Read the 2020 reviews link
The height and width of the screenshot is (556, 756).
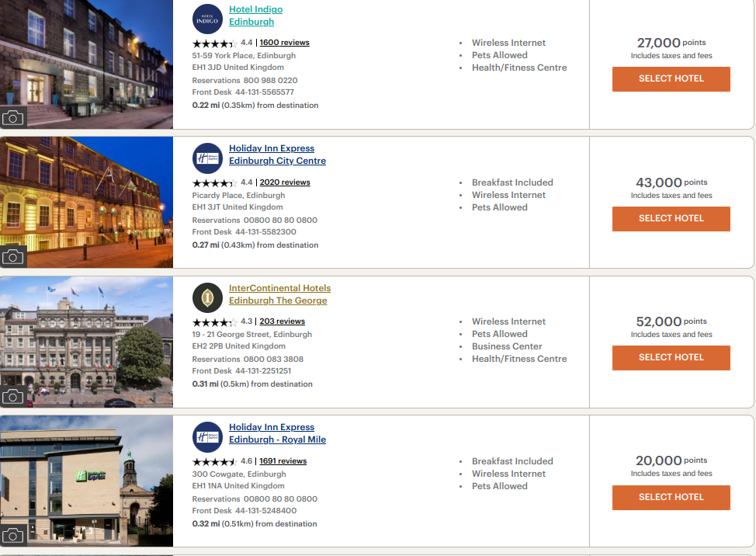[x=284, y=182]
